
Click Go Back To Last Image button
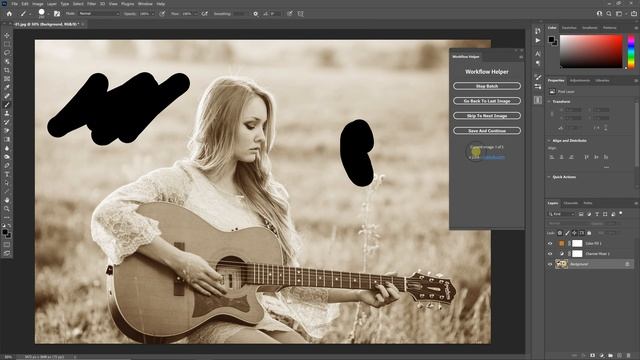coord(487,101)
